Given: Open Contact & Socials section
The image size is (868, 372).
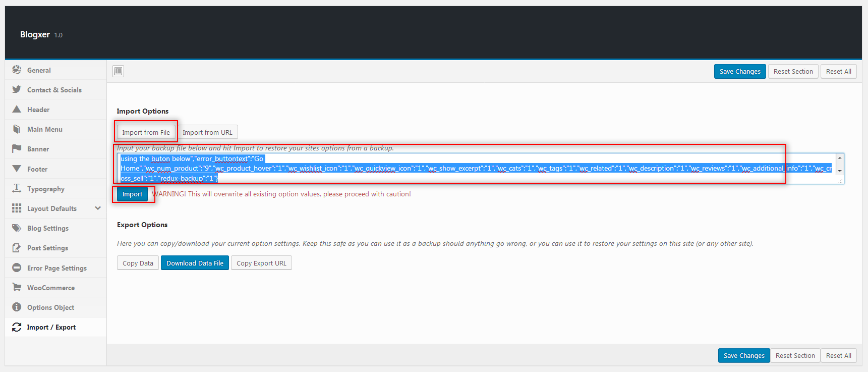Looking at the screenshot, I should [55, 90].
